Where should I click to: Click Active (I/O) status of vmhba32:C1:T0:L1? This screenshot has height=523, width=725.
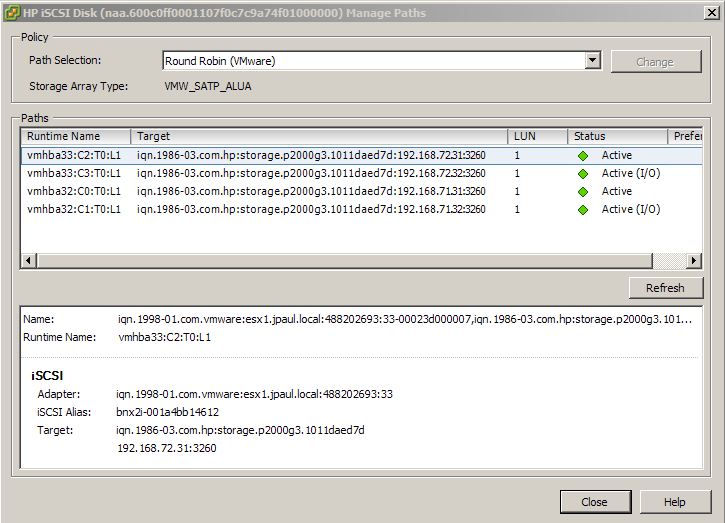tap(631, 209)
